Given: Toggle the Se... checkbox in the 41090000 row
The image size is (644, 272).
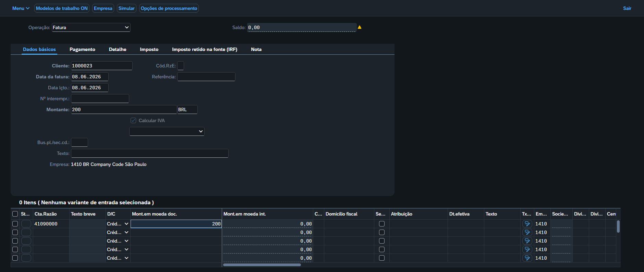Looking at the screenshot, I should [382, 224].
